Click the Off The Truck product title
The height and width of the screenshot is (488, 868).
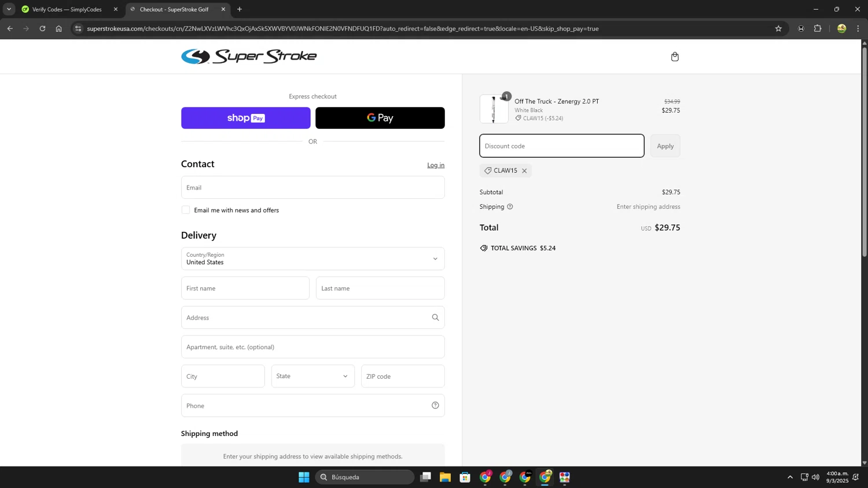557,101
